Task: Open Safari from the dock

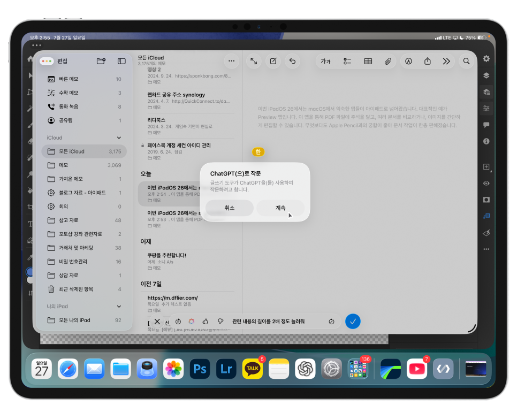Action: click(x=68, y=369)
